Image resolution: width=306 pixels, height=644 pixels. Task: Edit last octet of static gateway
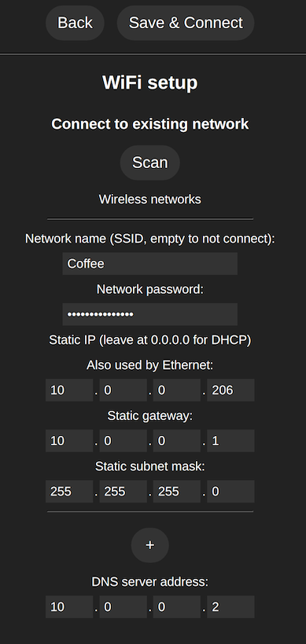coord(230,441)
